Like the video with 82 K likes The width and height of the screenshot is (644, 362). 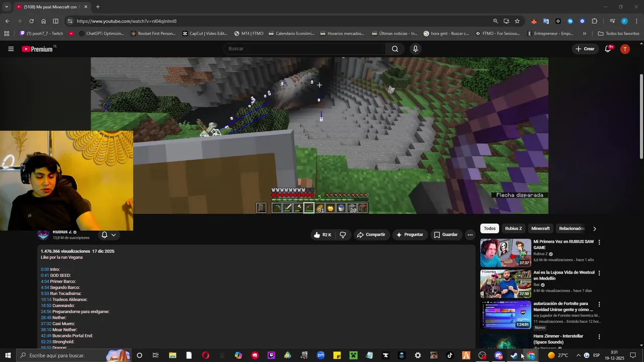tap(322, 235)
